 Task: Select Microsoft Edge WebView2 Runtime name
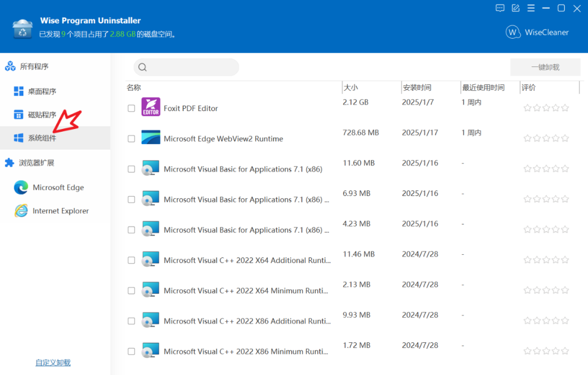[224, 139]
